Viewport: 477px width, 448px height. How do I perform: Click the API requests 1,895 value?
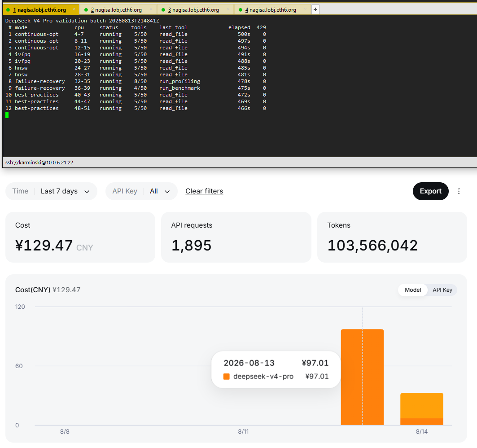191,245
